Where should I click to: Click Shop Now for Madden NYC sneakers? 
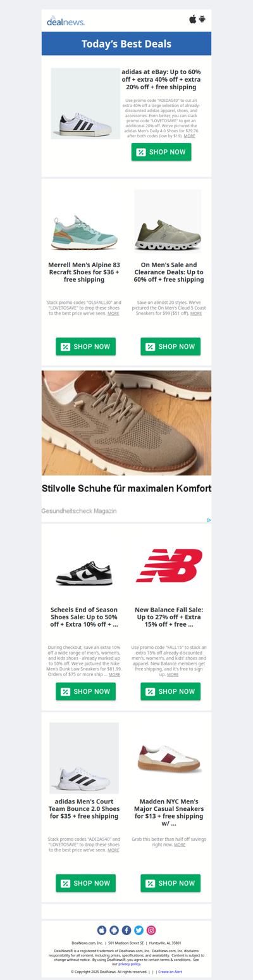[x=170, y=883]
